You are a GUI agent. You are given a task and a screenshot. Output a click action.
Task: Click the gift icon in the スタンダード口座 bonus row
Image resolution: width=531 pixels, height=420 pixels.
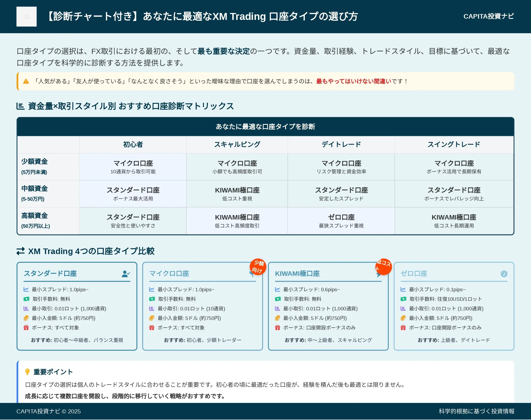(x=26, y=328)
